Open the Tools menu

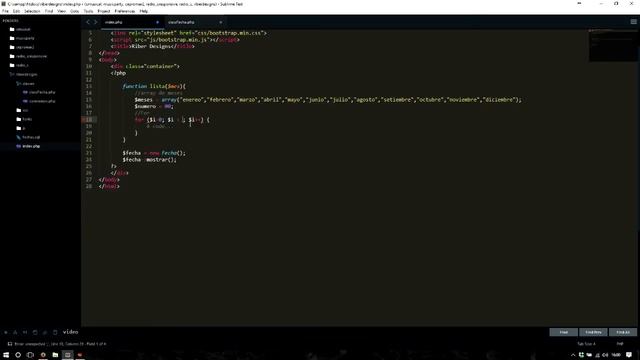tap(88, 11)
